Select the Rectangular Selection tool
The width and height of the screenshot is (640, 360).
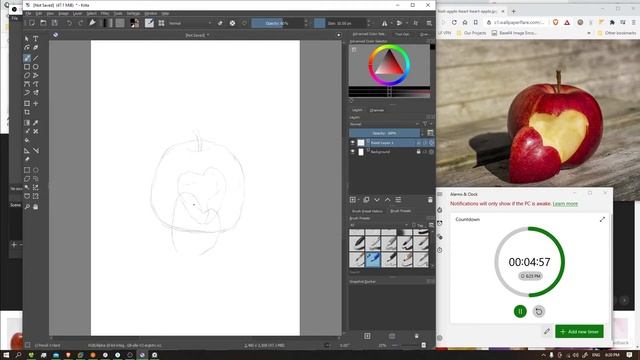[27, 170]
